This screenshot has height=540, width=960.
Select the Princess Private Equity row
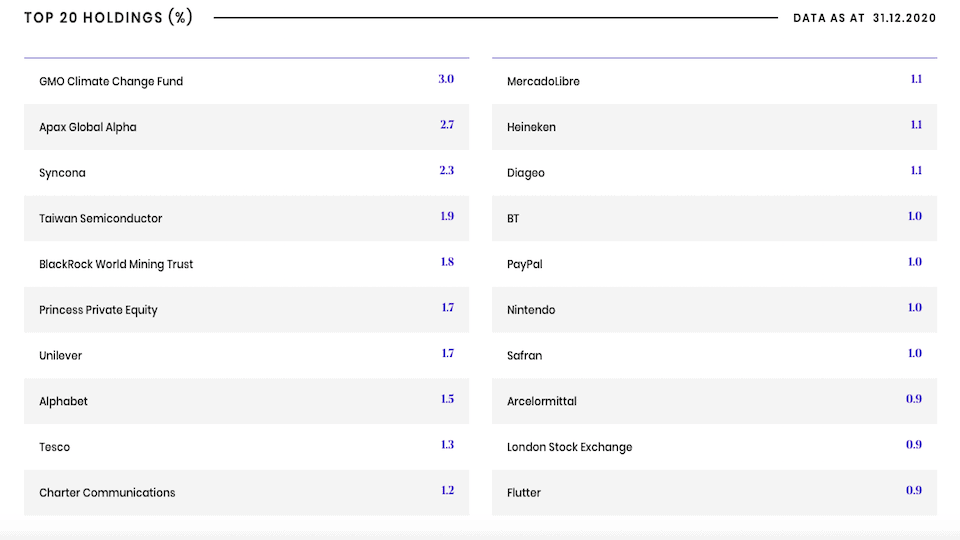click(x=98, y=310)
